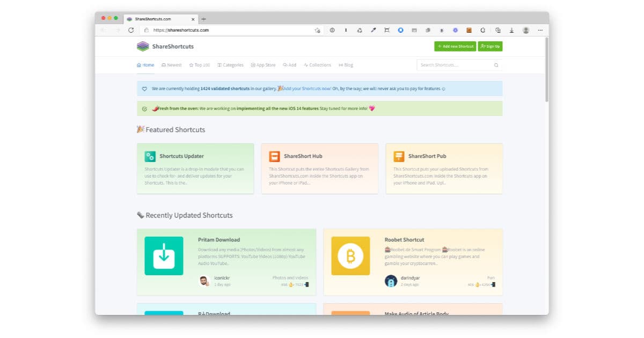644x338 pixels.
Task: Click the ShareShort Hub orange icon
Action: point(274,156)
